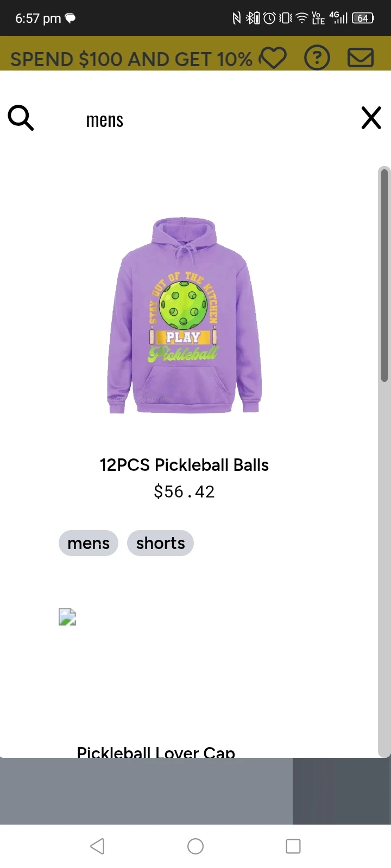Screen dimensions: 391x868
Task: Open the envelope contact icon
Action: [361, 58]
